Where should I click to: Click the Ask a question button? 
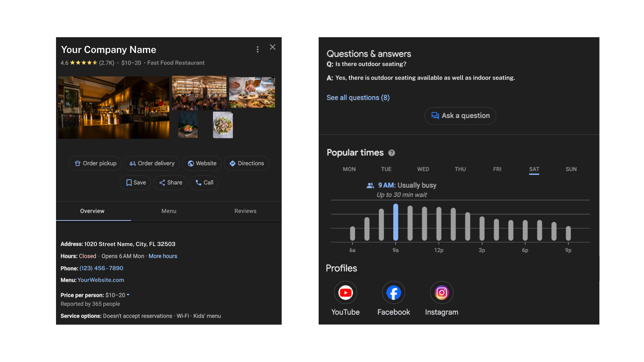click(x=460, y=116)
